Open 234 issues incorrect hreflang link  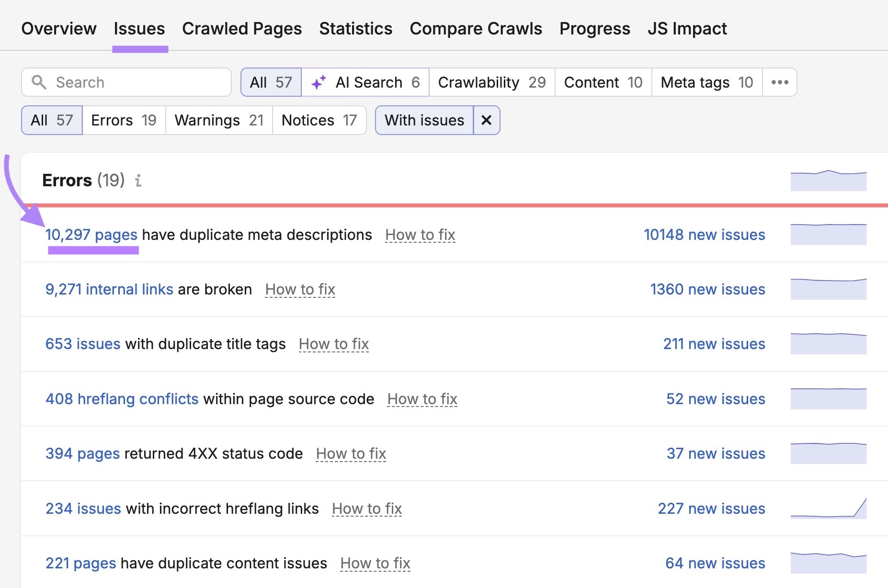pos(83,509)
